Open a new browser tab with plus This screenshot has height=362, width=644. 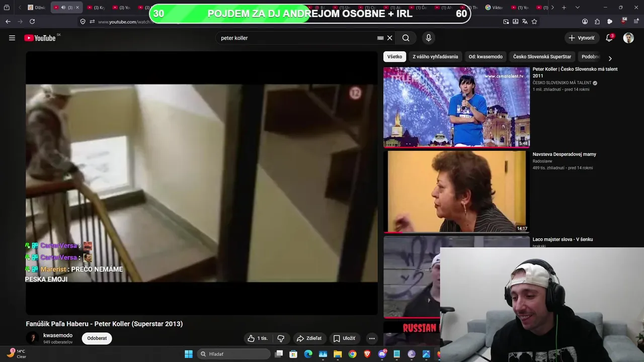564,8
